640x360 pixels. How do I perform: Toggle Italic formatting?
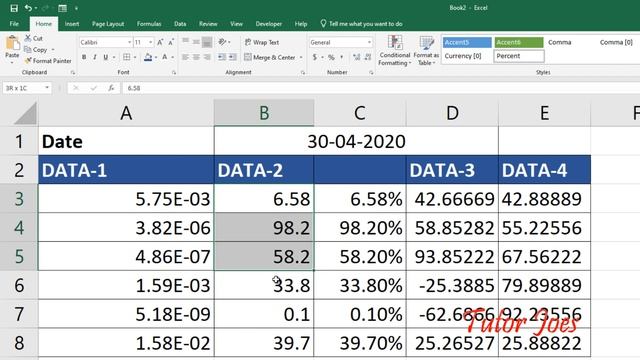click(95, 57)
